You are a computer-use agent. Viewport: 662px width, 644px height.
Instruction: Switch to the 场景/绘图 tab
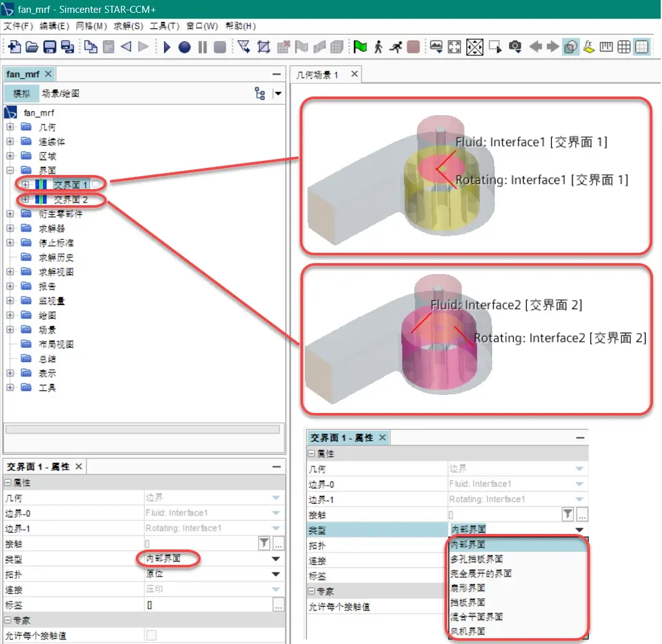[x=60, y=93]
